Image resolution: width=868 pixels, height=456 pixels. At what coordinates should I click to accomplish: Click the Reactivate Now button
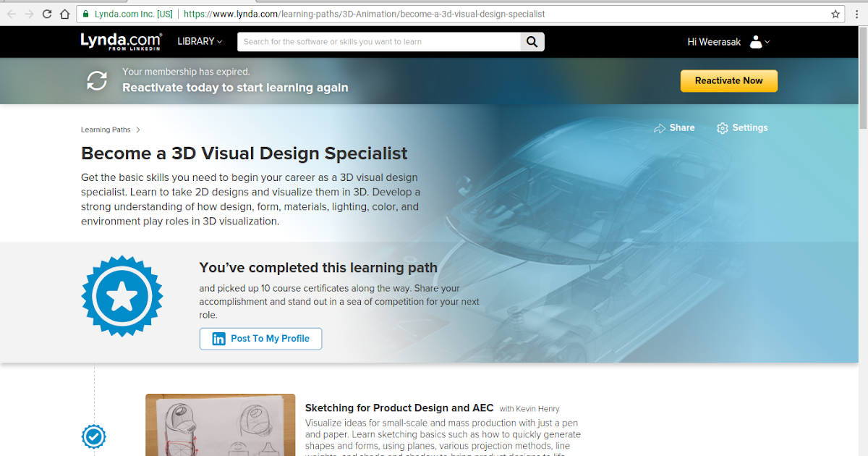[x=729, y=81]
